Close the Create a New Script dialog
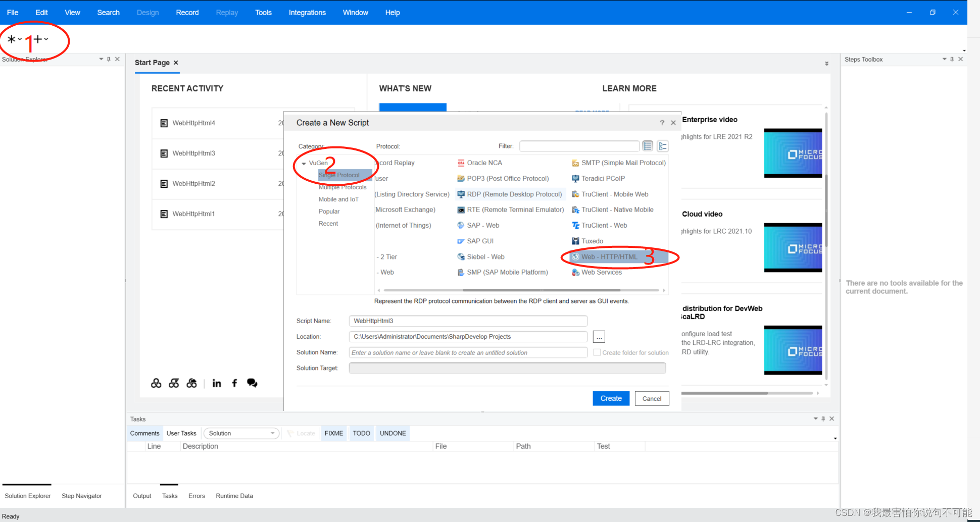This screenshot has height=522, width=980. (673, 123)
